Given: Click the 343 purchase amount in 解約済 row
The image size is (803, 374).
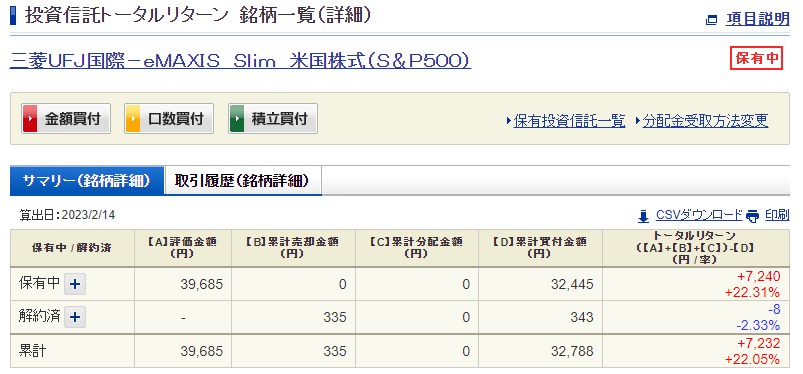Looking at the screenshot, I should pyautogui.click(x=583, y=318).
